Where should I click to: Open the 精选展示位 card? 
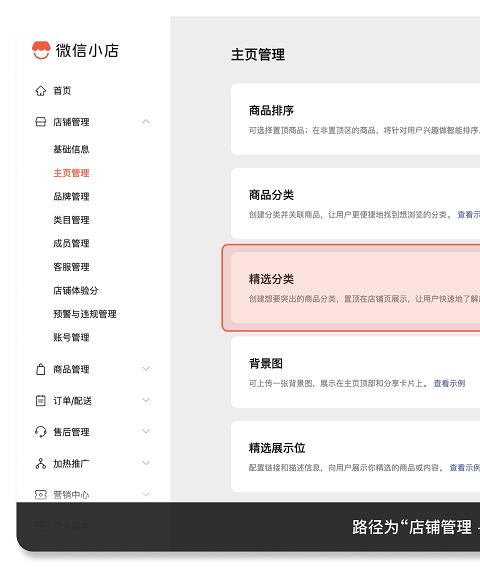tap(355, 457)
